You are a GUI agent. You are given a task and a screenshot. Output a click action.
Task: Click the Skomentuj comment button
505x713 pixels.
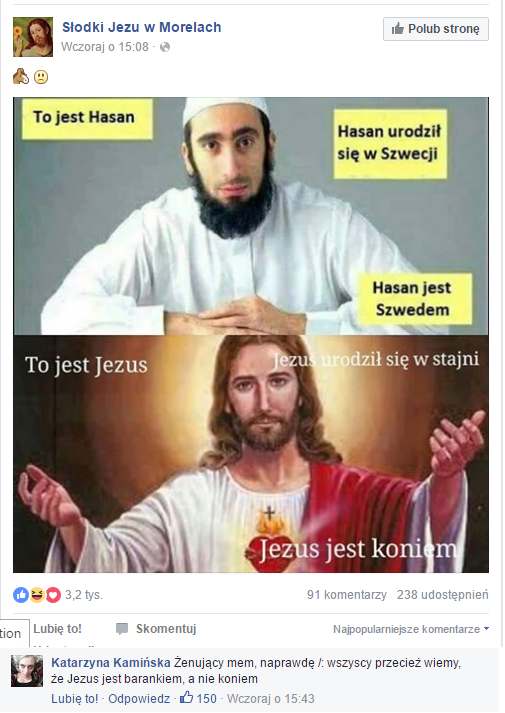(x=157, y=629)
